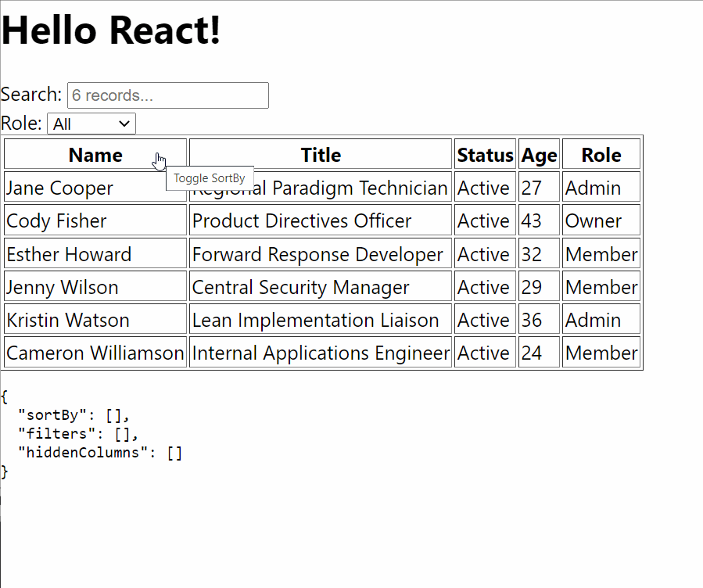
Task: Click the Toggle SortBy tooltip
Action: click(x=209, y=178)
